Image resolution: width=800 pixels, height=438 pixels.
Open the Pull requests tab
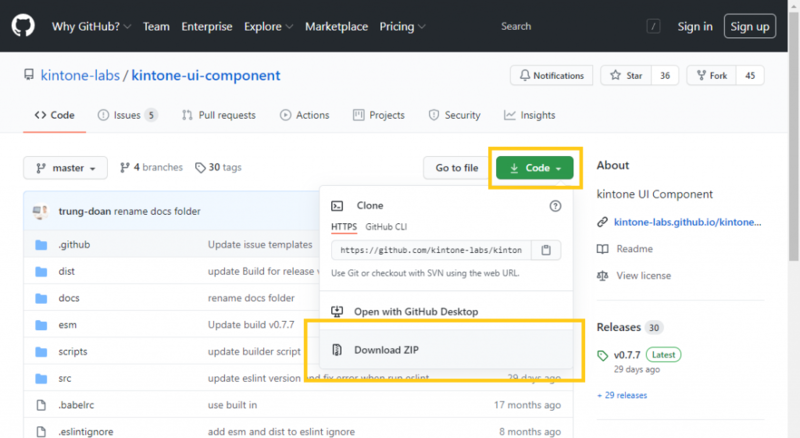click(219, 115)
